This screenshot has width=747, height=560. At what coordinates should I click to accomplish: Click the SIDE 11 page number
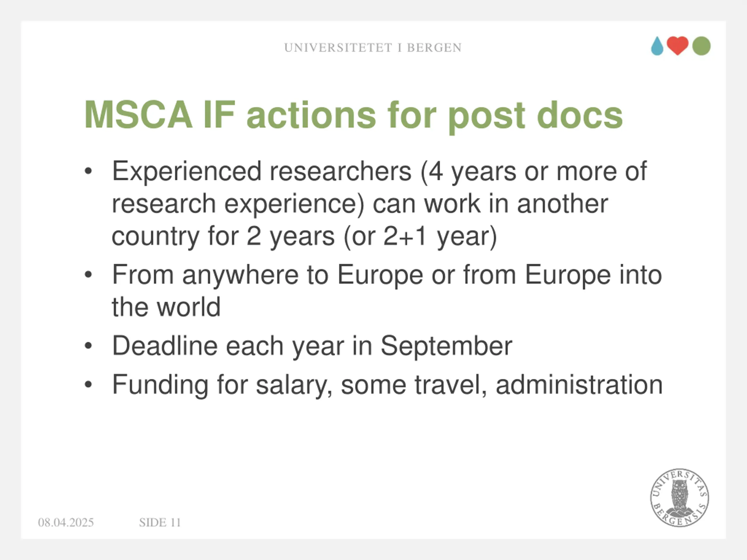pos(160,523)
